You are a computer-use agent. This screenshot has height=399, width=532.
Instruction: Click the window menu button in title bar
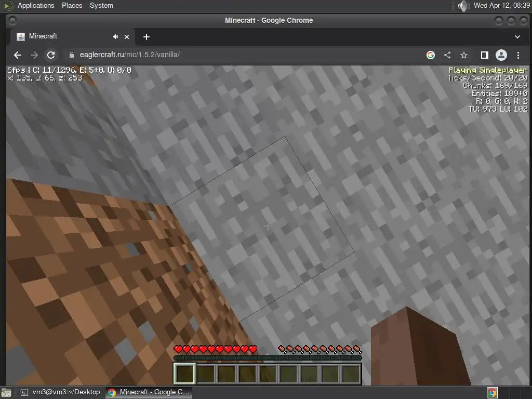pyautogui.click(x=12, y=21)
